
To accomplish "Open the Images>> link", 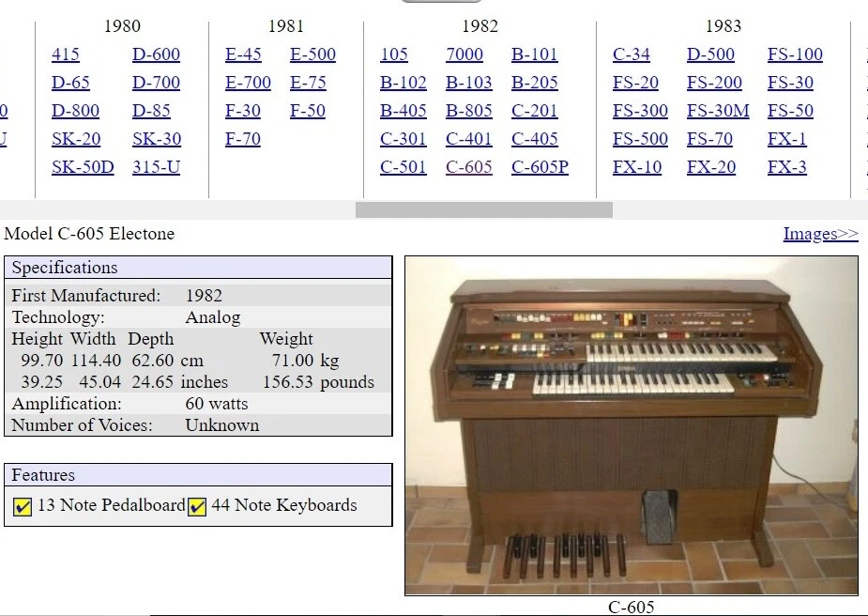I will pyautogui.click(x=820, y=233).
